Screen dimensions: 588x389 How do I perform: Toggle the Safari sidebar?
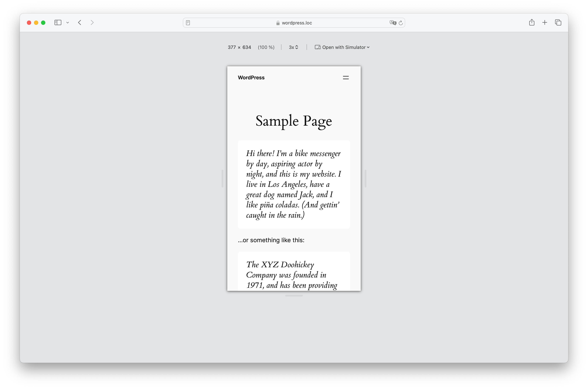point(58,22)
